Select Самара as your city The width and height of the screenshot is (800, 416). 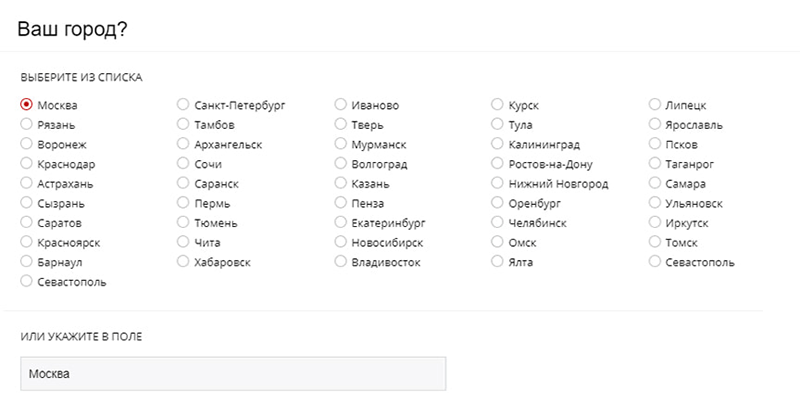655,183
